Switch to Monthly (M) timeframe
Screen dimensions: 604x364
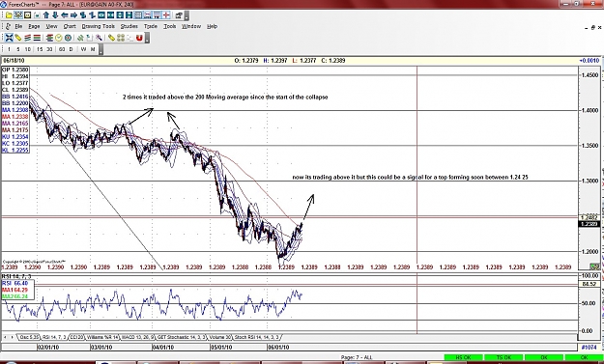[93, 49]
